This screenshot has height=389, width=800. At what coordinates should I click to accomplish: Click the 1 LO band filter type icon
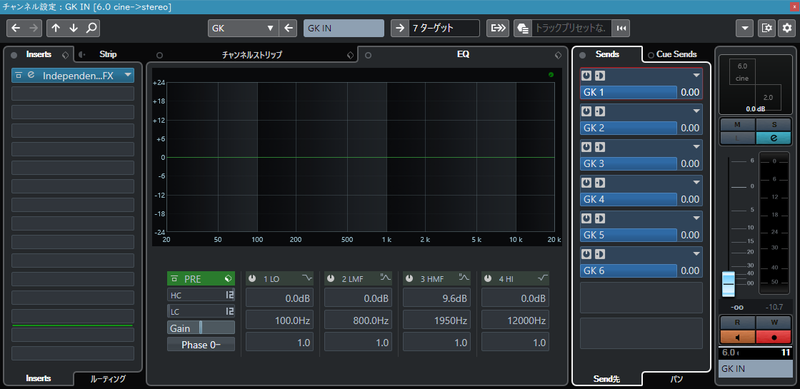(307, 279)
